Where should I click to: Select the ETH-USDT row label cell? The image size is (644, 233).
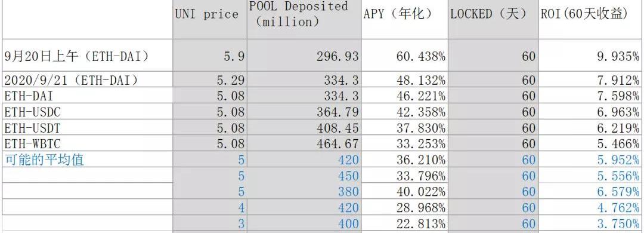(88, 128)
